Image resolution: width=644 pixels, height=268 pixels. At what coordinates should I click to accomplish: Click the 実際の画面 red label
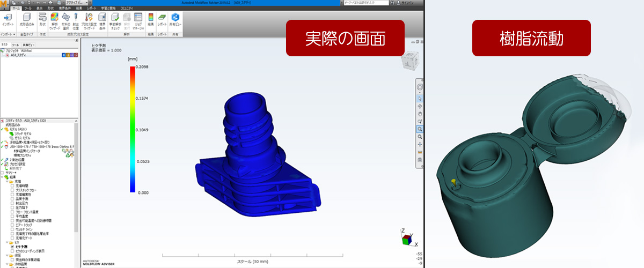(x=345, y=38)
